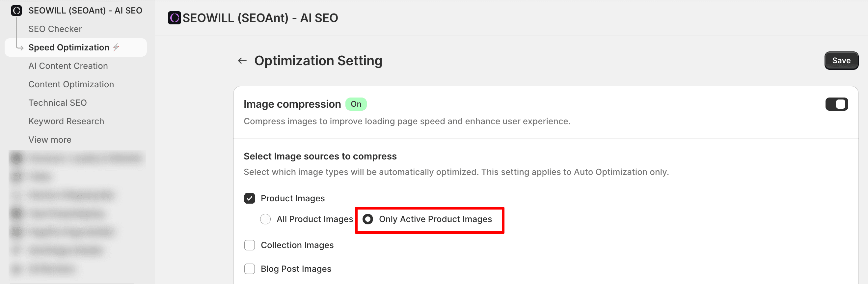This screenshot has height=284, width=868.
Task: Go to AI Content Creation
Action: 68,66
